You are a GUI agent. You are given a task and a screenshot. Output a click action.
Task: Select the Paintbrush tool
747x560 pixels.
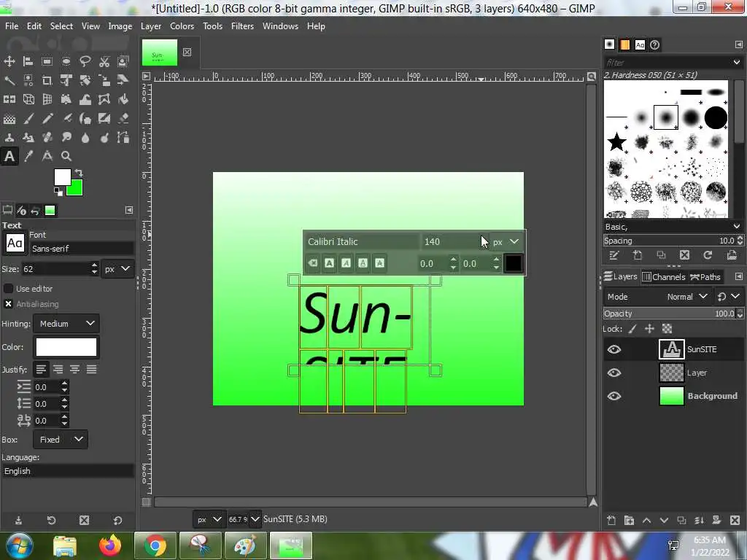click(28, 119)
